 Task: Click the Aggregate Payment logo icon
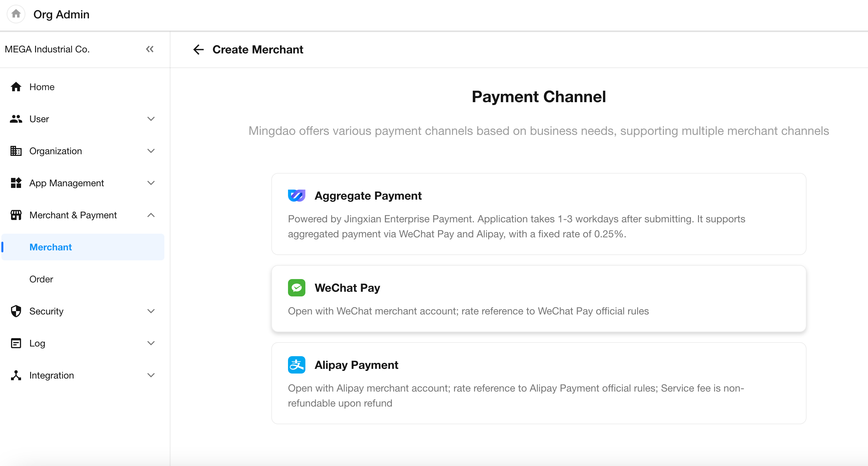297,196
